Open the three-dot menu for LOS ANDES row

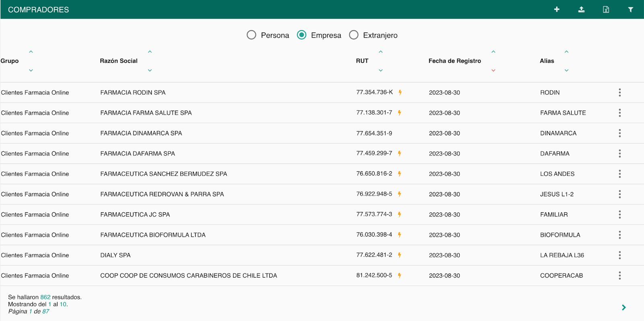click(x=619, y=174)
